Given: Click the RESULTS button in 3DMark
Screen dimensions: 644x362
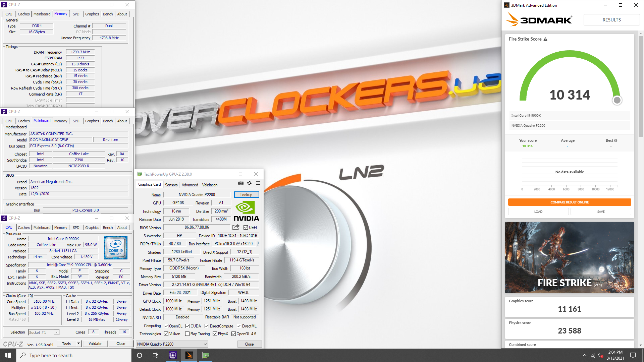Looking at the screenshot, I should point(611,20).
